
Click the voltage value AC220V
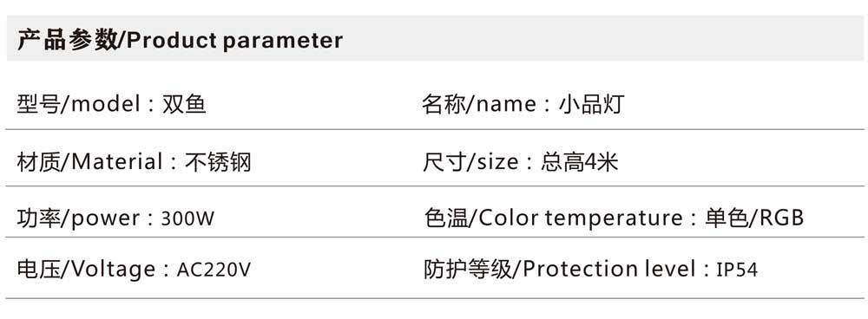point(214,270)
